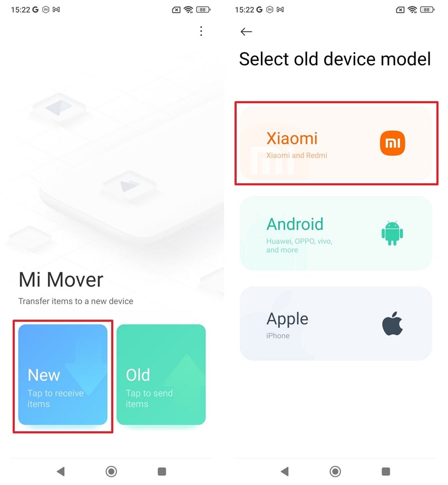Tap the Recents square on left phone
Image resolution: width=448 pixels, height=485 pixels.
[162, 471]
